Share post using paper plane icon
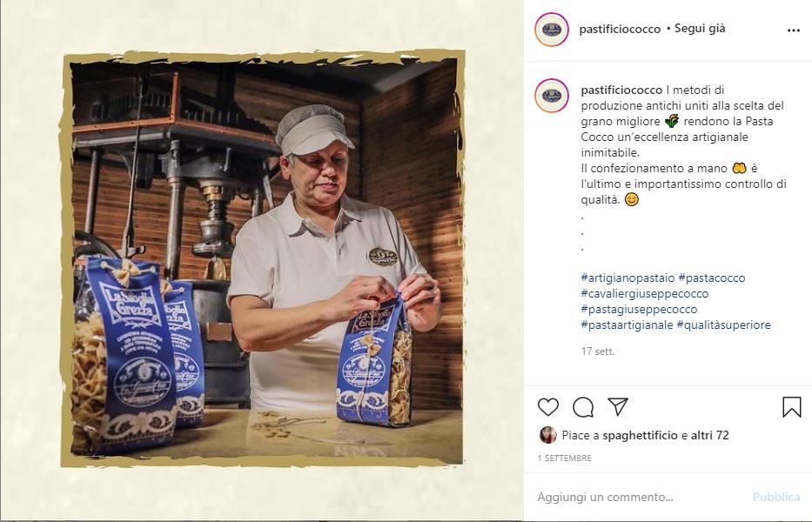 618,407
